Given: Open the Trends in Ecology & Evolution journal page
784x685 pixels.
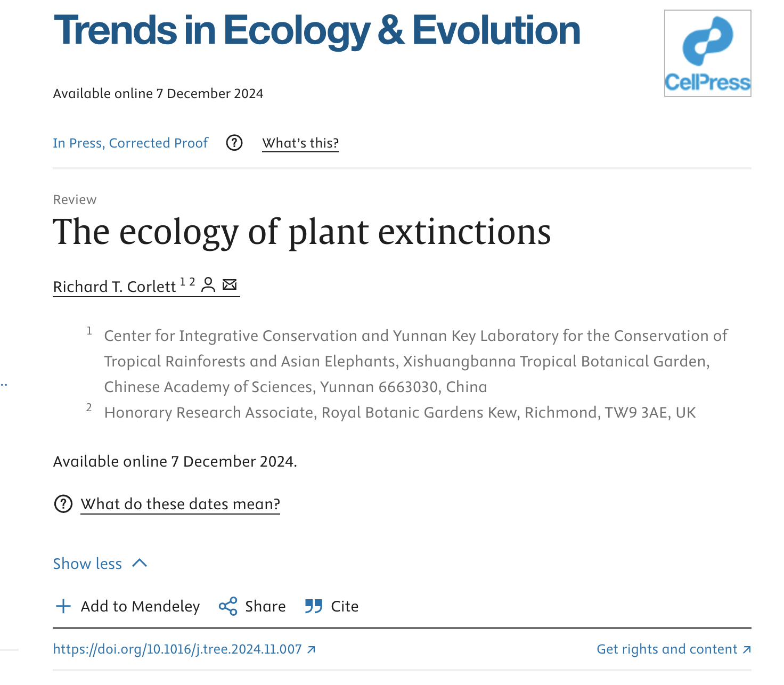Looking at the screenshot, I should click(317, 30).
